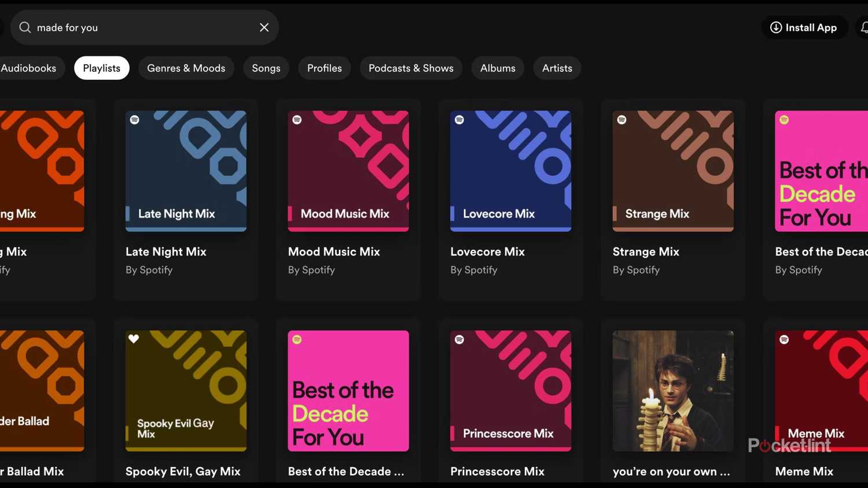
Task: Click the Spotify logo on Meme Mix cover
Action: [784, 339]
